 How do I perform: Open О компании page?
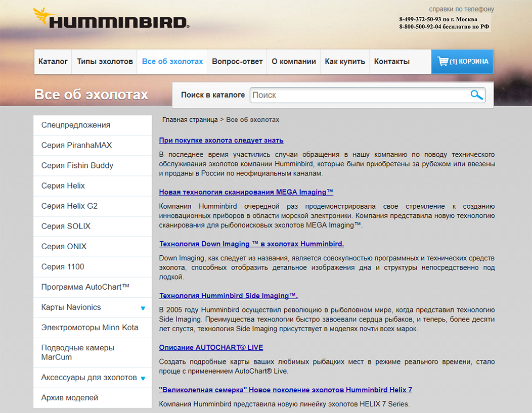tap(294, 61)
